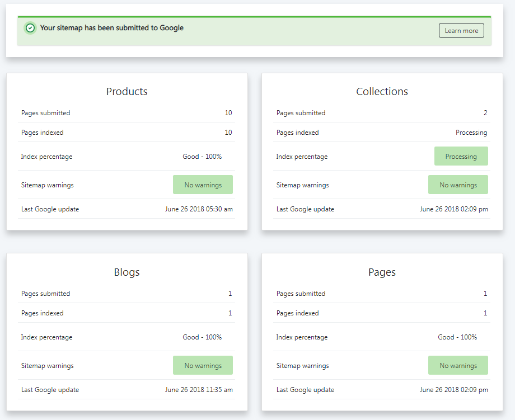Click the No warnings badge under Collections

(x=458, y=185)
